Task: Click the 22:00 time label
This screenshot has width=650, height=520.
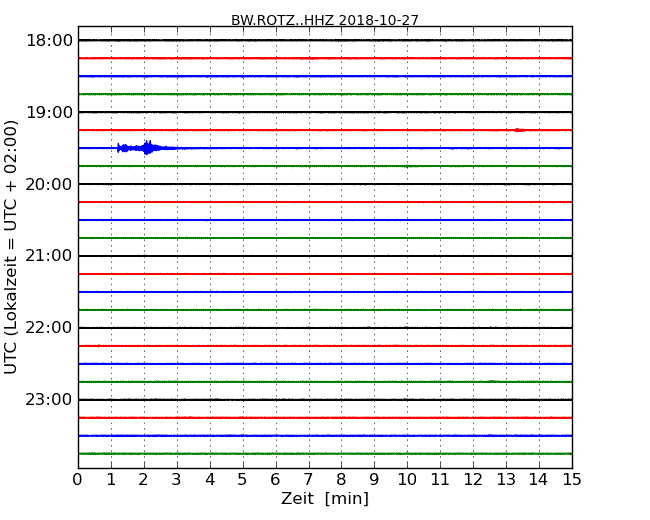Action: click(49, 328)
